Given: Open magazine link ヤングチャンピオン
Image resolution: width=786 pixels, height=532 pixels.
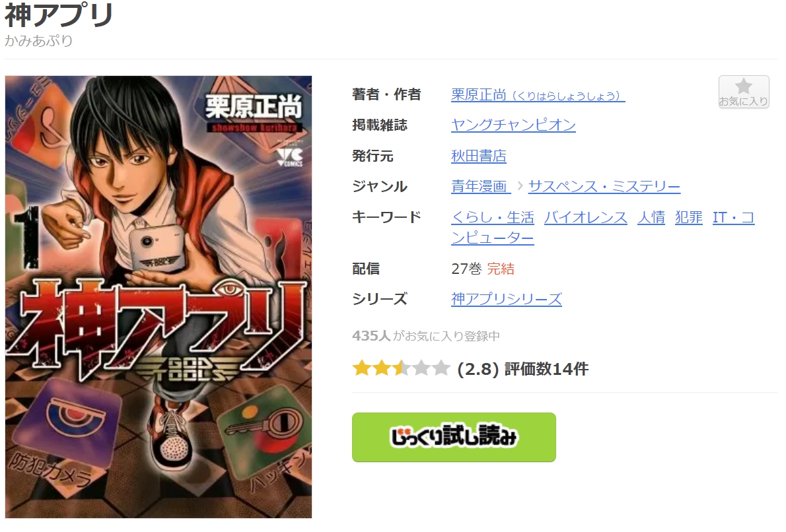Looking at the screenshot, I should click(513, 125).
